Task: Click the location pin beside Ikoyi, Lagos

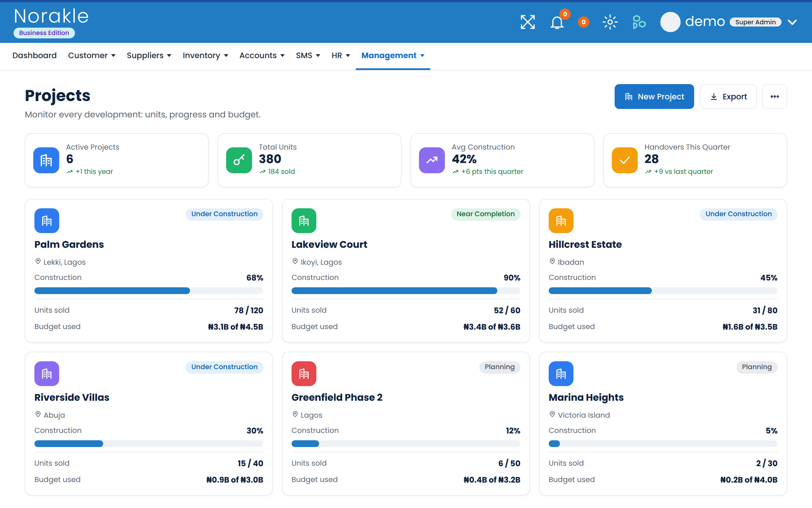Action: point(295,261)
